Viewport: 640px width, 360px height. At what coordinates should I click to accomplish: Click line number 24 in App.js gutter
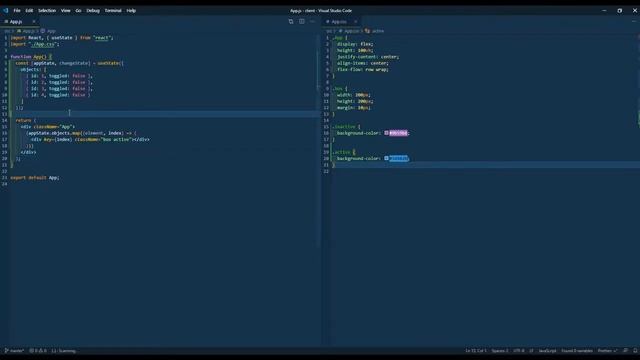click(x=4, y=184)
